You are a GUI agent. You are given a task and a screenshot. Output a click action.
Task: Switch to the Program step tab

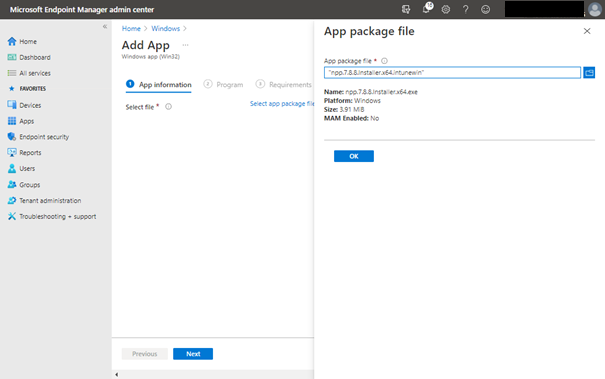223,85
